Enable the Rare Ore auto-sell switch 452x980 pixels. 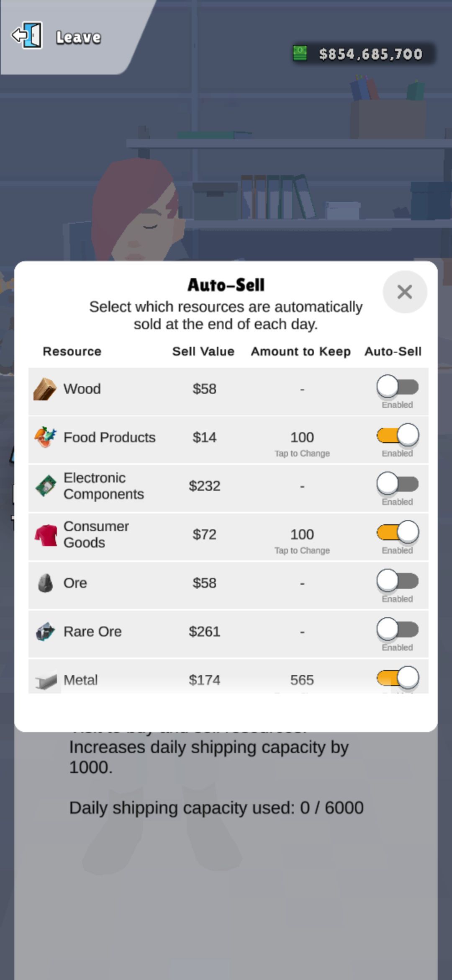[397, 629]
